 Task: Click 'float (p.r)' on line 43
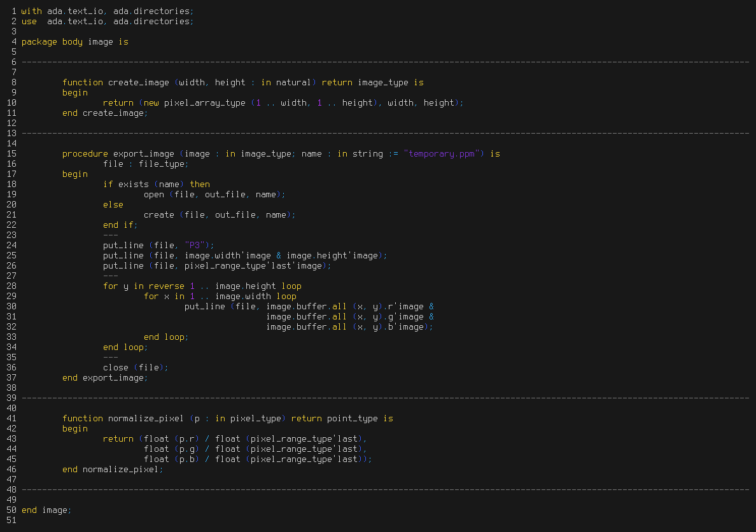pyautogui.click(x=171, y=439)
